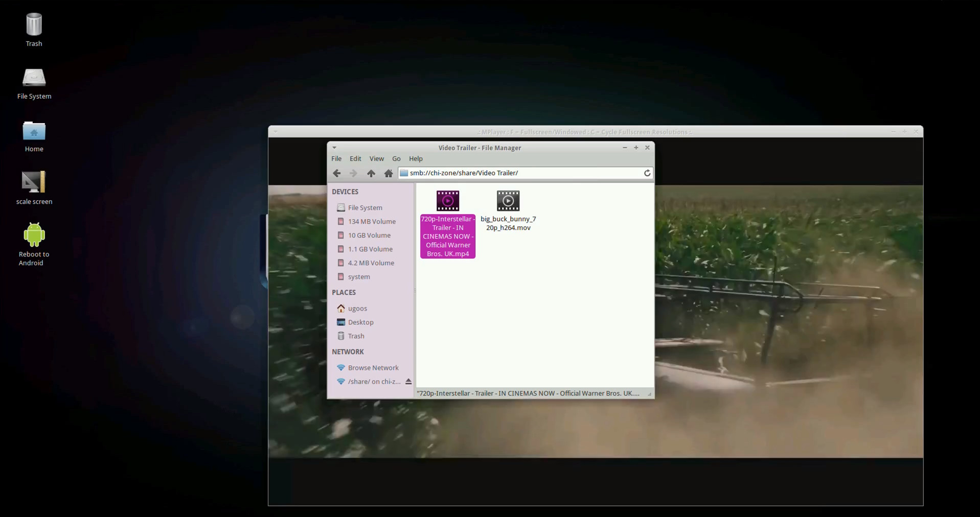Close the File Manager window
This screenshot has width=980, height=517.
coord(647,148)
